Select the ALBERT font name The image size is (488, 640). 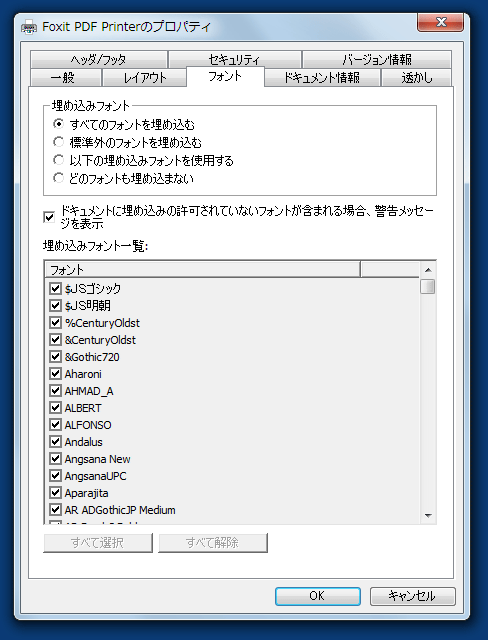[83, 408]
